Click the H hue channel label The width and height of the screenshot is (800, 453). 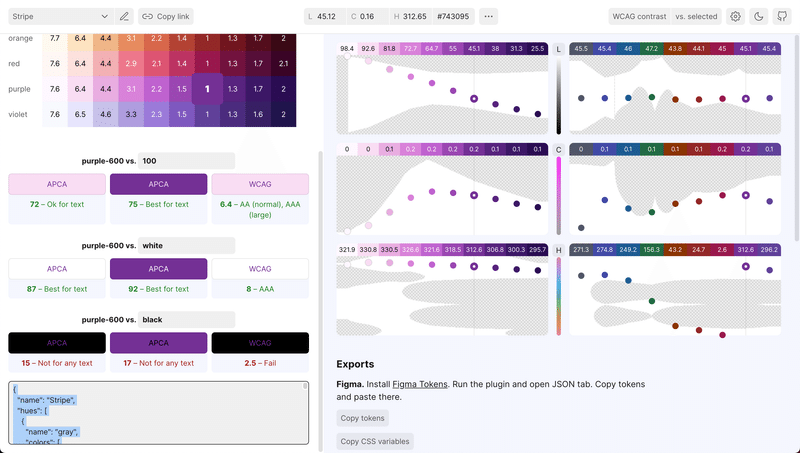(x=559, y=250)
